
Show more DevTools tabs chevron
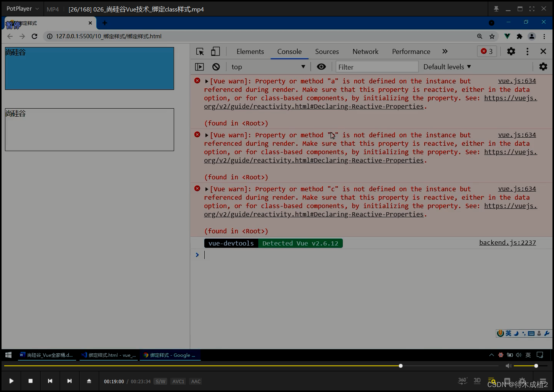click(445, 52)
